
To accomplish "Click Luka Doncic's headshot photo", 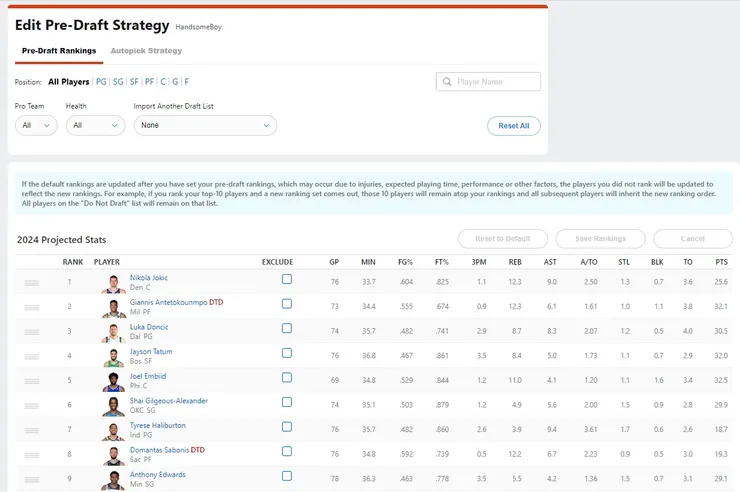I will coord(113,333).
